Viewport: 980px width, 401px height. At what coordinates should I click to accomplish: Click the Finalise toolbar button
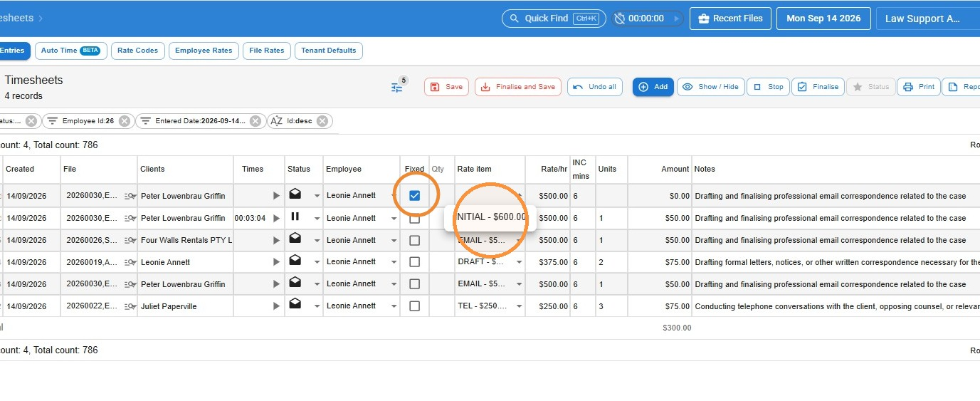(818, 87)
